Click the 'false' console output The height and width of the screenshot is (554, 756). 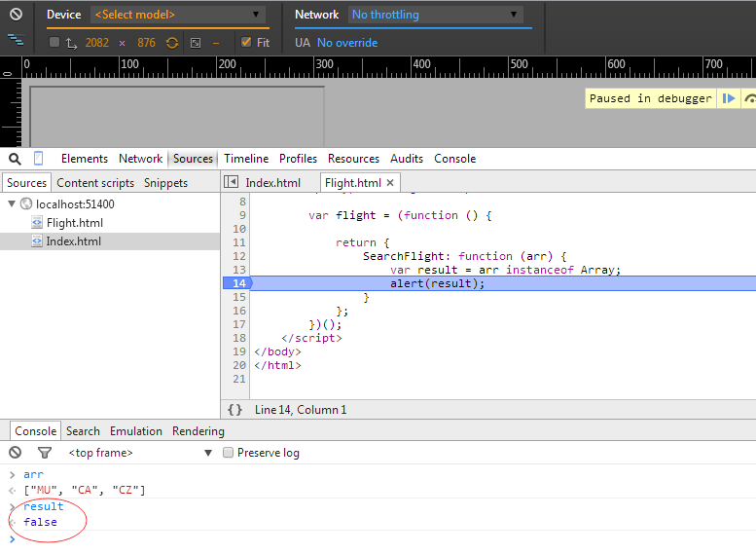[41, 522]
